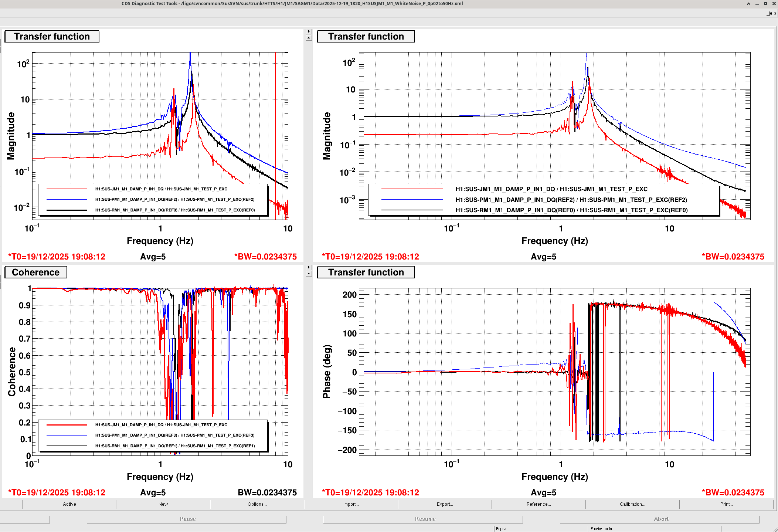The height and width of the screenshot is (532, 778).
Task: Open the plot Options dialog
Action: pos(257,504)
